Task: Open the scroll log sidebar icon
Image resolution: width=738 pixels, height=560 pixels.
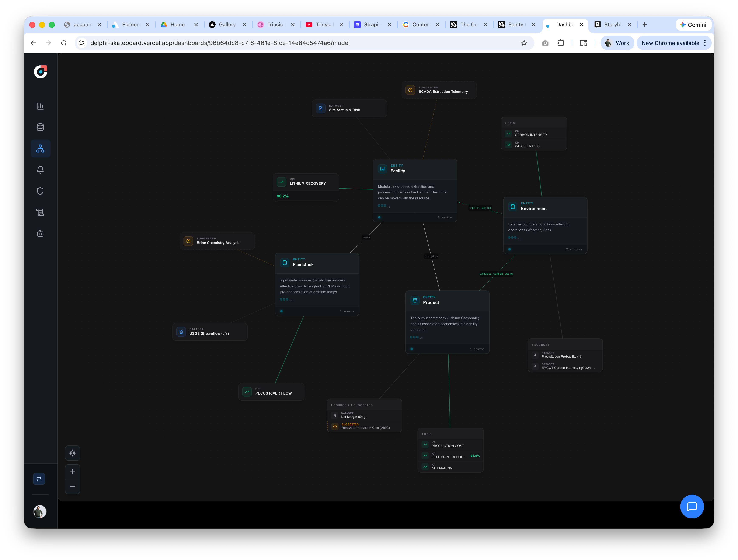Action: 40,212
